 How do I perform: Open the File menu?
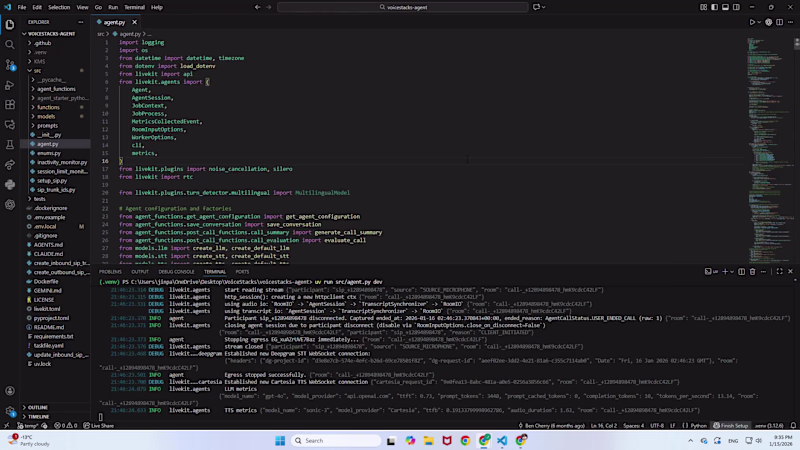[21, 7]
